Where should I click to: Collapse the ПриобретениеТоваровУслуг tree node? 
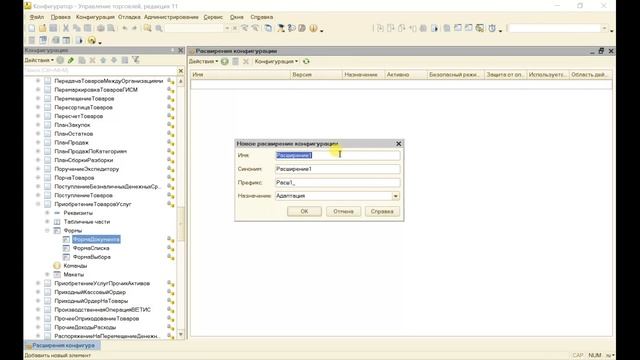coord(38,204)
